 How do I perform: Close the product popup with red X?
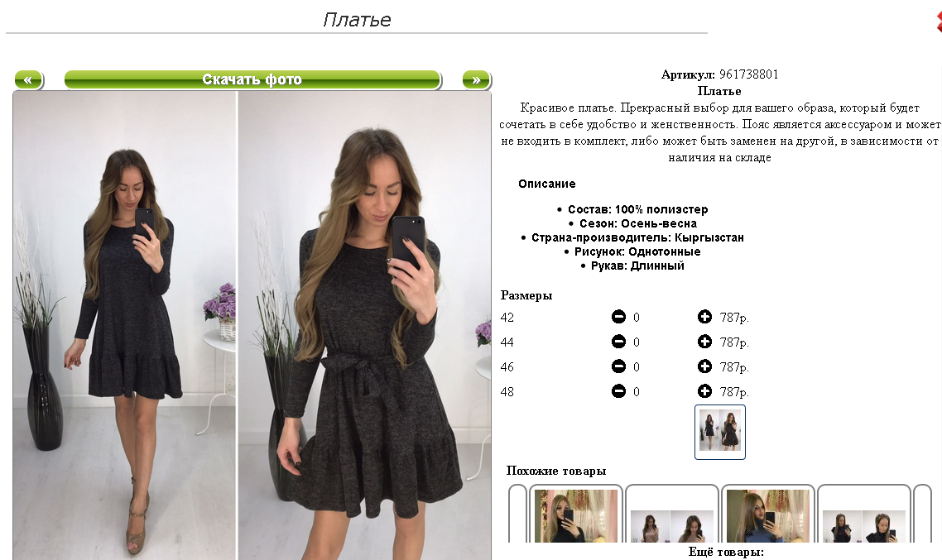[x=939, y=21]
